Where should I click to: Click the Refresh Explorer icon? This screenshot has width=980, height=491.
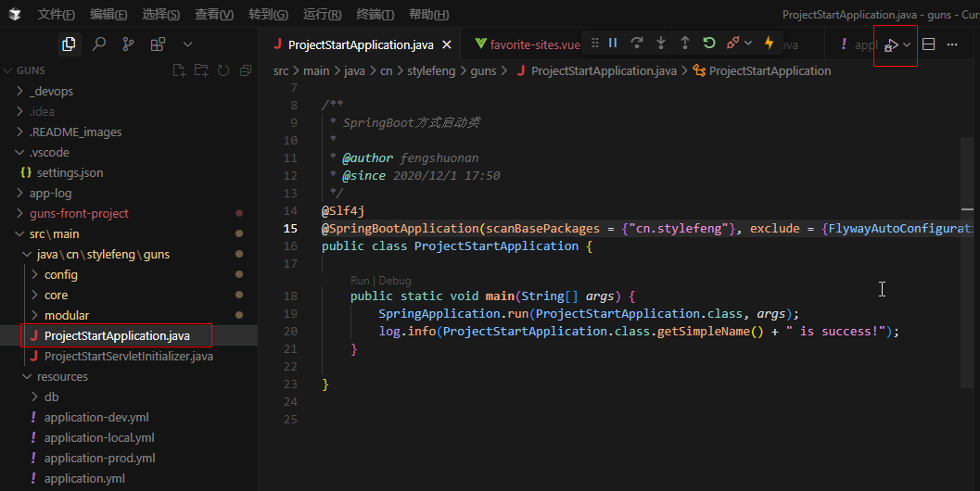223,70
